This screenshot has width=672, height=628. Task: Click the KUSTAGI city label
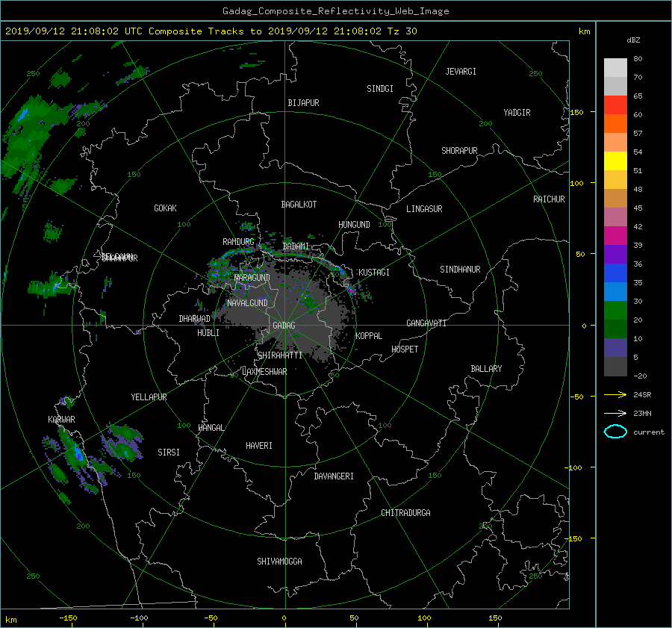coord(374,273)
